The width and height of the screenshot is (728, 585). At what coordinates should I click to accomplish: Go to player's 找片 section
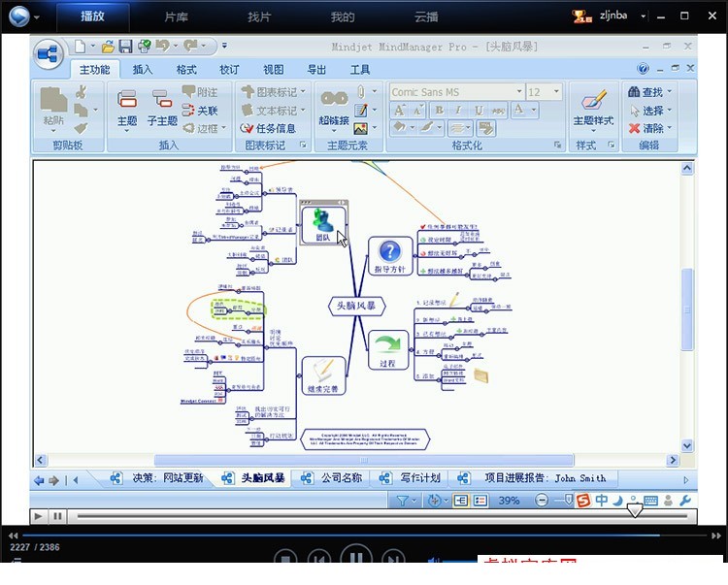[x=259, y=17]
